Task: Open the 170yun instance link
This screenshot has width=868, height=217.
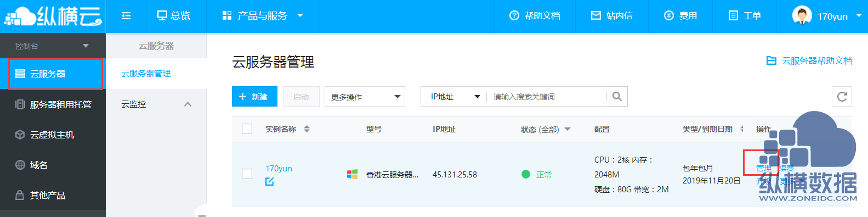Action: [x=279, y=168]
